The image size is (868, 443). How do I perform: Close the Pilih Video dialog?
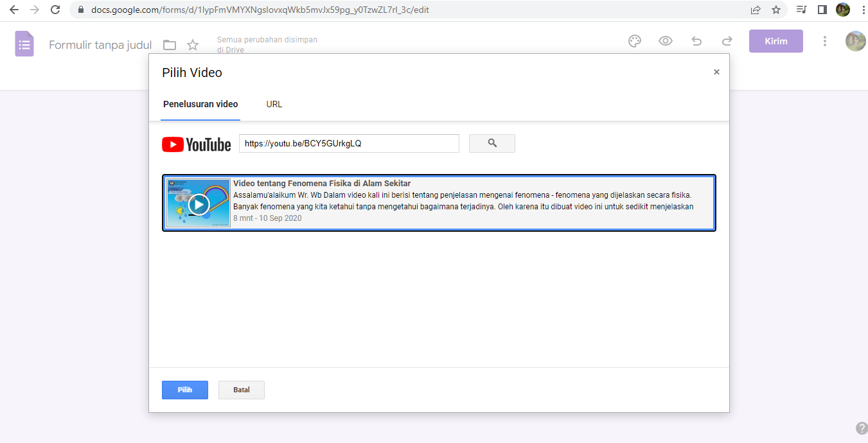[716, 73]
